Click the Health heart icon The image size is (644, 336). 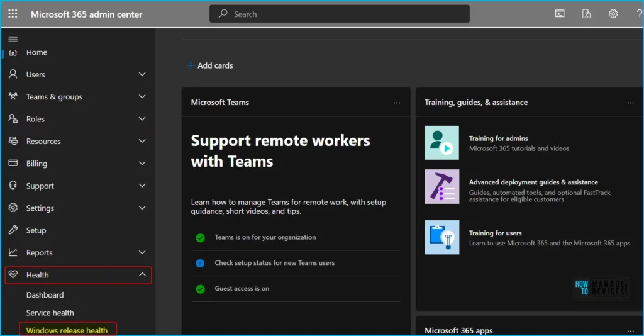[13, 274]
